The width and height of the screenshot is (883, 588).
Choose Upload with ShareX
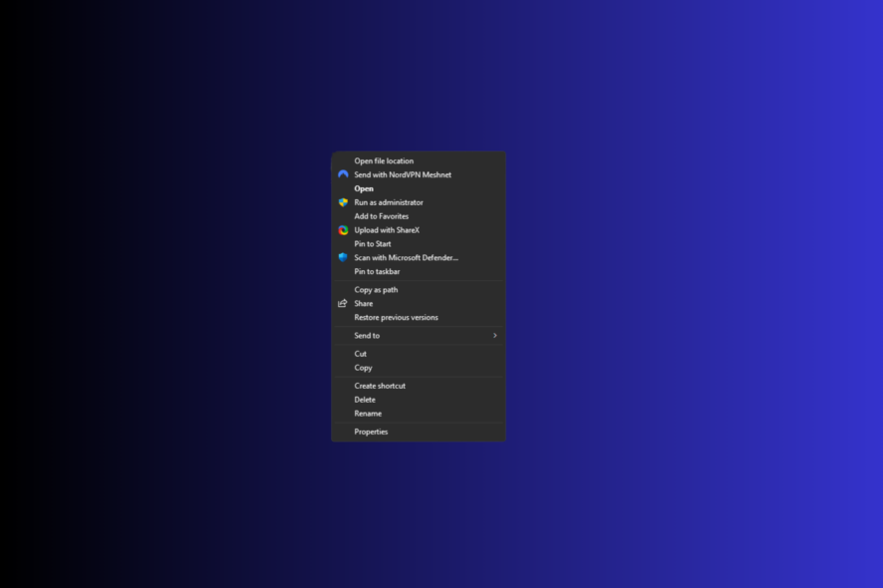click(x=419, y=230)
